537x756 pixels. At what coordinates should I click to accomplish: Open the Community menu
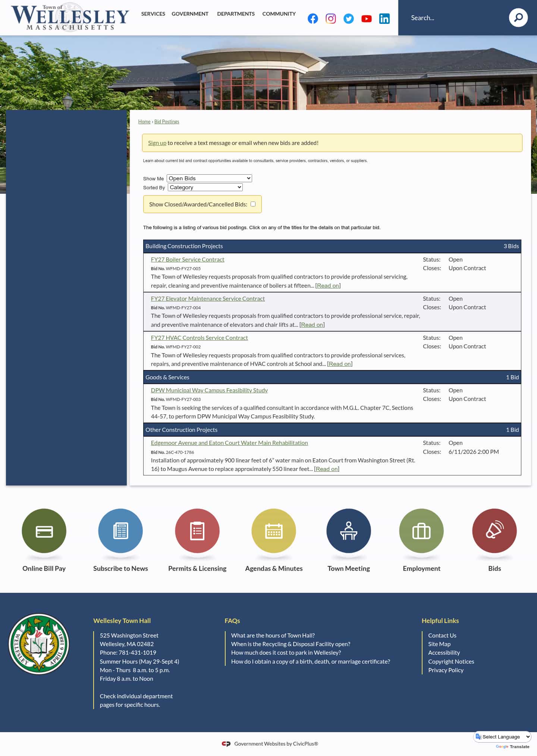pos(279,14)
